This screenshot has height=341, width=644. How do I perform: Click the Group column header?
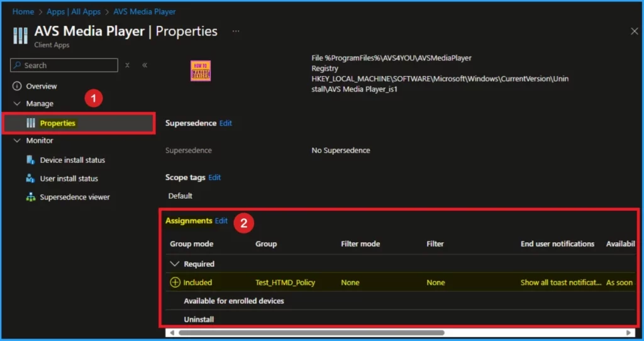(266, 243)
